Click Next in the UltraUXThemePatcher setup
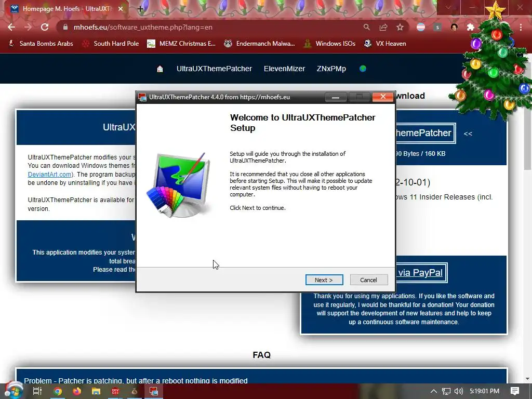This screenshot has width=532, height=399. [324, 280]
